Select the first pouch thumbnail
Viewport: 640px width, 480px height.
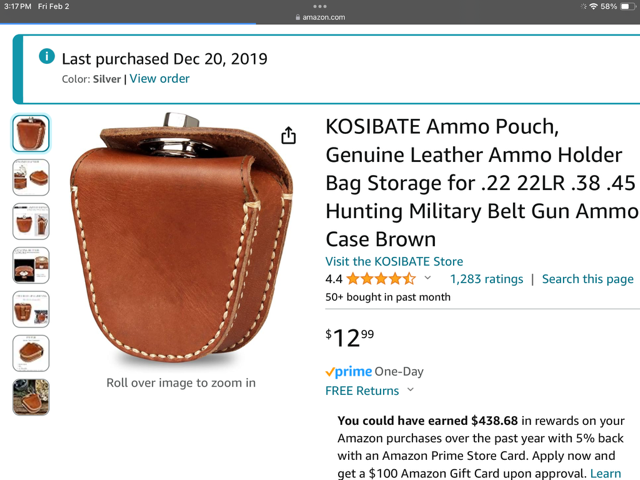31,133
